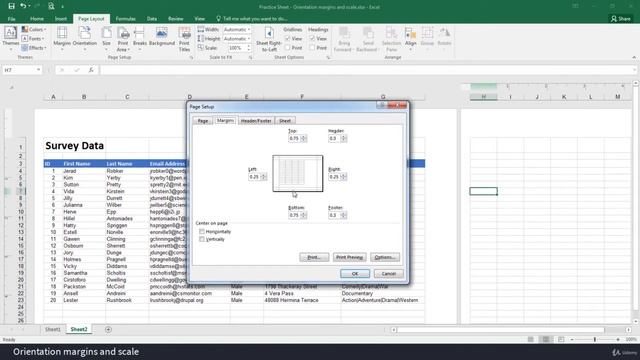This screenshot has width=640, height=360.
Task: Select the Sheet1 worksheet tab
Action: click(53, 329)
